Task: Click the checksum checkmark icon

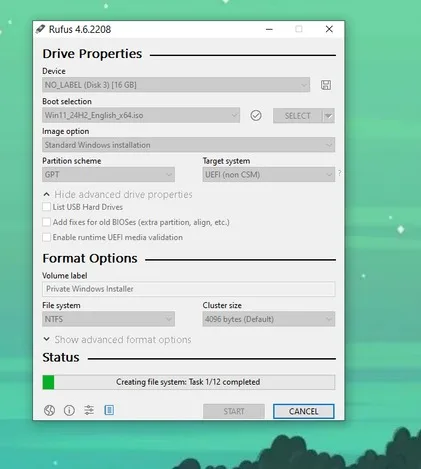Action: (x=256, y=115)
